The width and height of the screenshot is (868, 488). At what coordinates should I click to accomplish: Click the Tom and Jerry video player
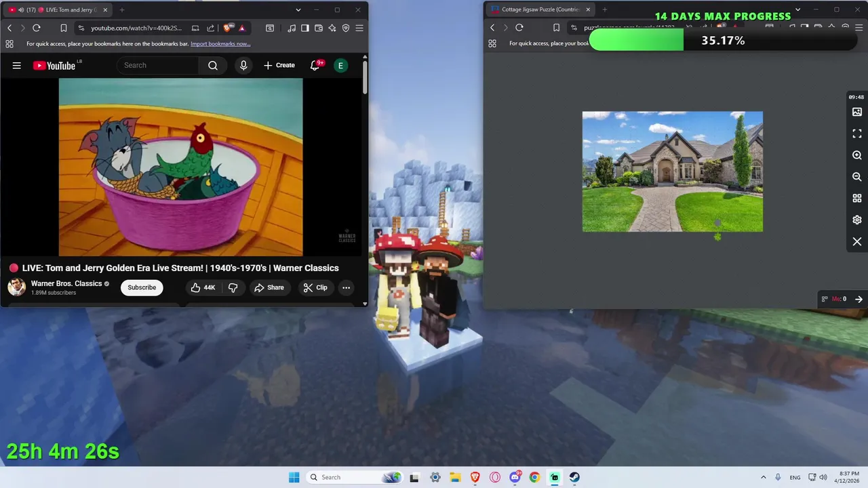(180, 167)
